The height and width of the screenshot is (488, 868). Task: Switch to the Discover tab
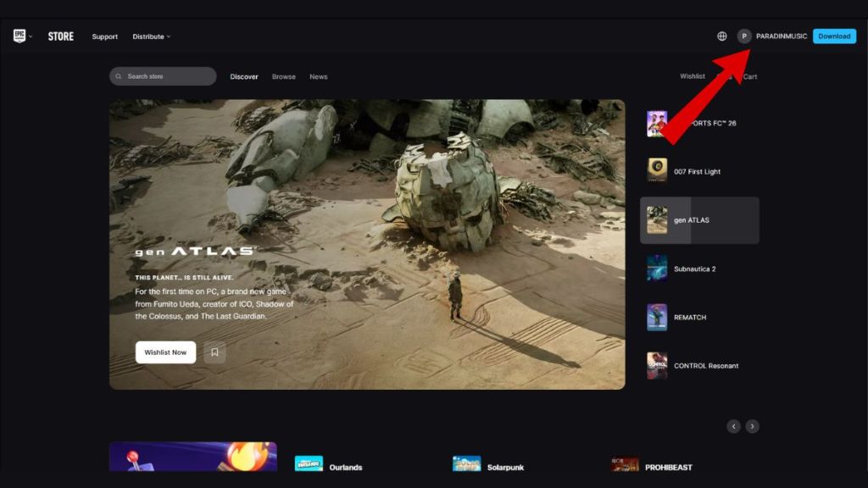click(x=244, y=77)
